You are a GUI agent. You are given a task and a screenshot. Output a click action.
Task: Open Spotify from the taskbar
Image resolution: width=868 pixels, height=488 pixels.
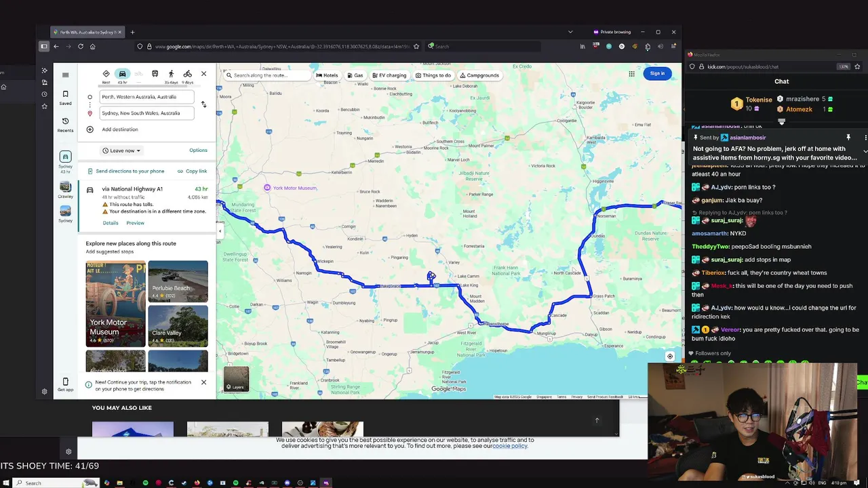(x=145, y=483)
